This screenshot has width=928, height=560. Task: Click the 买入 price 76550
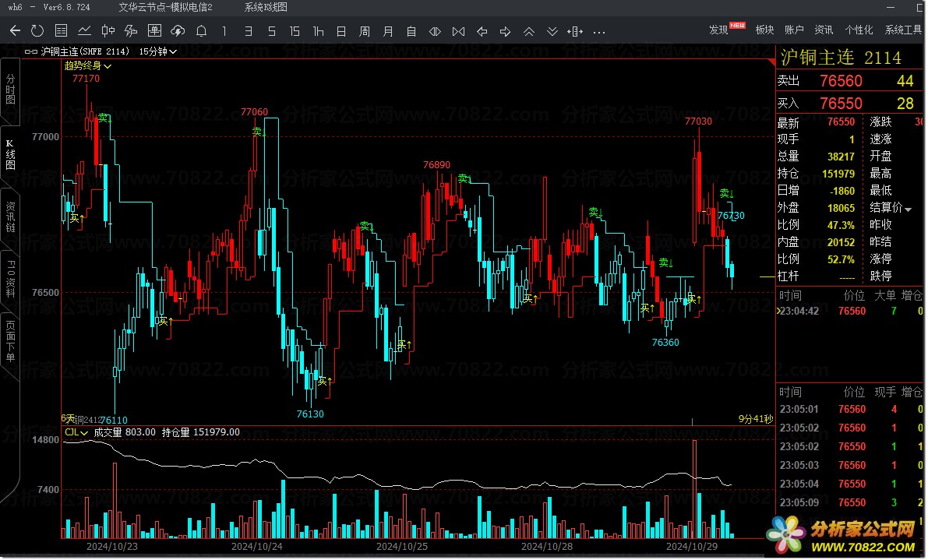[841, 104]
